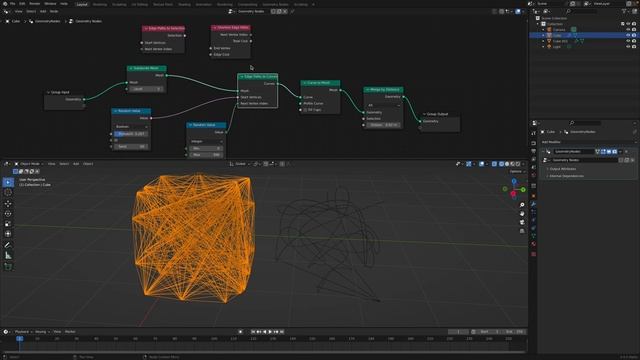Adjust Distance field on Merge by Distance

[x=383, y=125]
